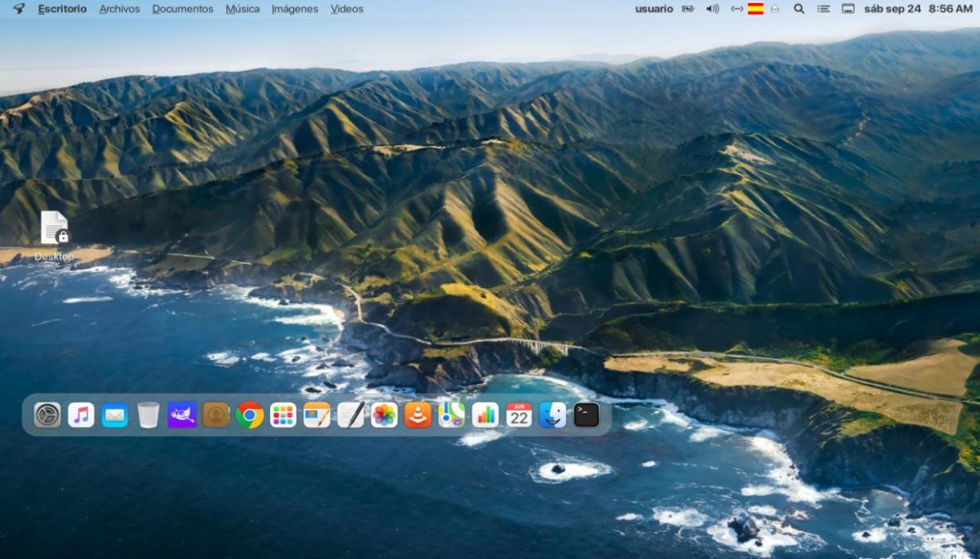Open the Spanish keyboard layout flag menu

tap(755, 9)
